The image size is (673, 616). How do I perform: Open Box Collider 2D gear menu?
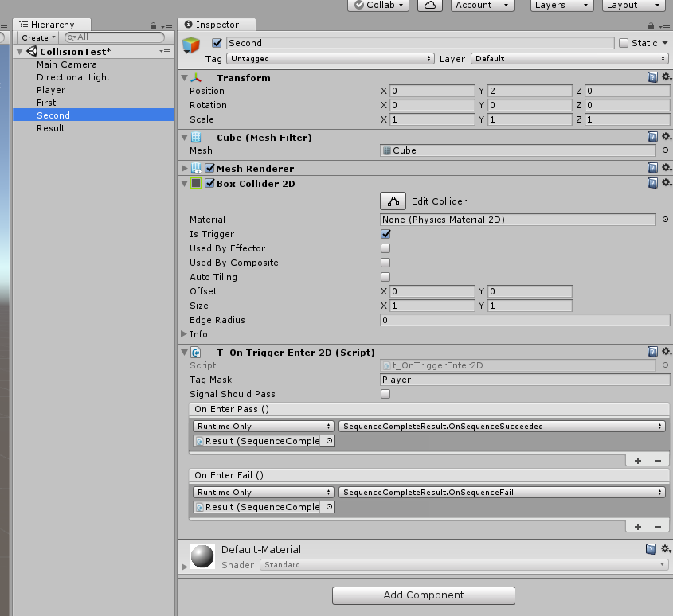point(666,183)
